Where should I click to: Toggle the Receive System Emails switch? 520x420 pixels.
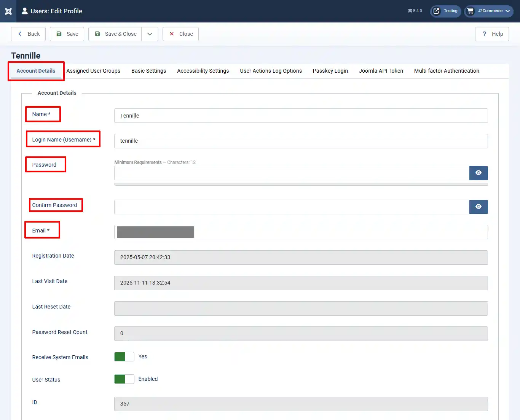[x=124, y=356]
